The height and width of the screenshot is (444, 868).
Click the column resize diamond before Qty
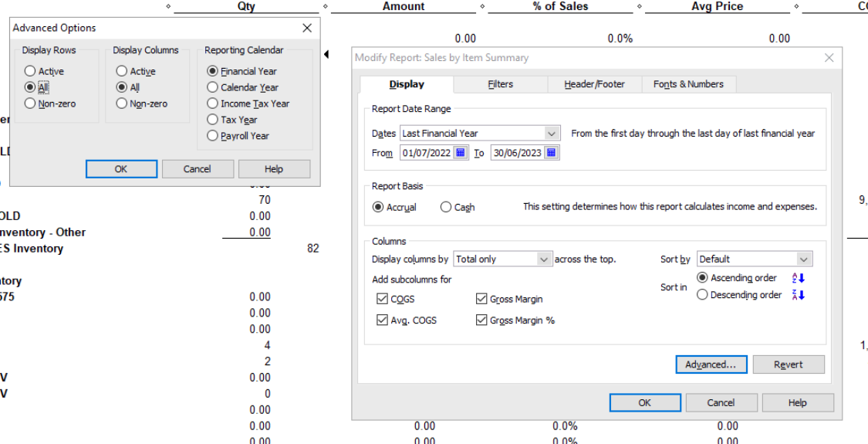tap(167, 7)
